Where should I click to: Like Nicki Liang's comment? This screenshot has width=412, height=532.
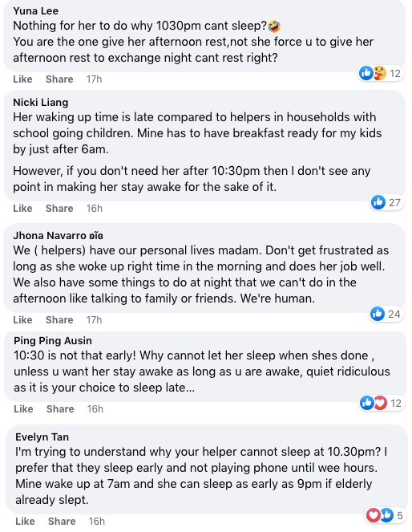22,208
